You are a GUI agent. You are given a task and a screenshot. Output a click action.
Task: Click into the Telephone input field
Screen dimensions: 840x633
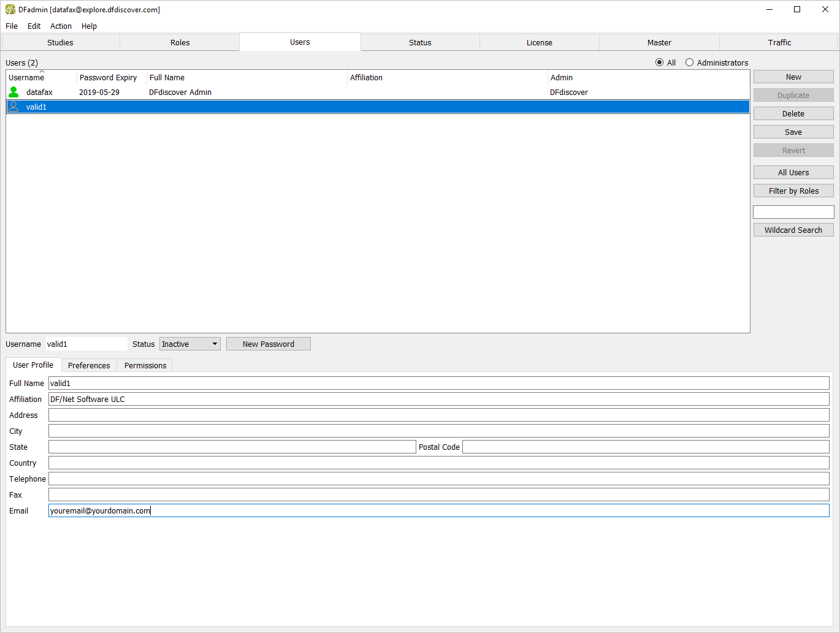tap(438, 479)
